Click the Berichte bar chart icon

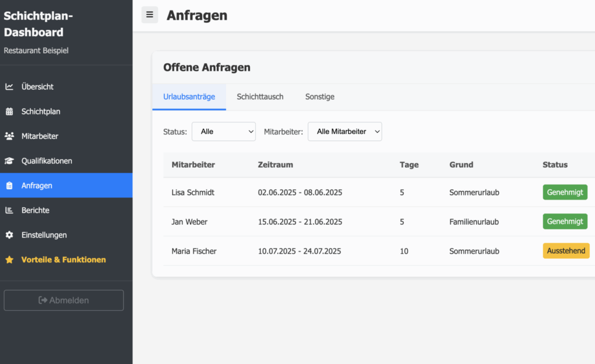(x=9, y=210)
